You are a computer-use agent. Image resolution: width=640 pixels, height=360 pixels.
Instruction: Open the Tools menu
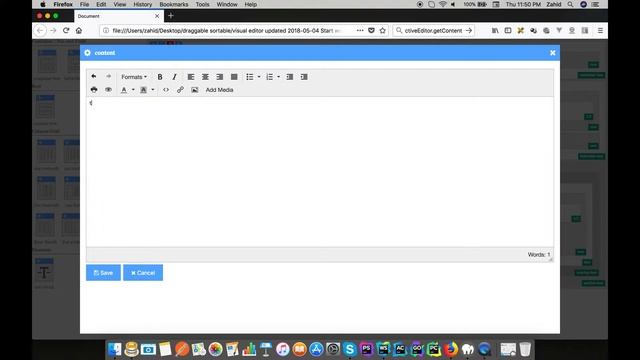pyautogui.click(x=202, y=4)
